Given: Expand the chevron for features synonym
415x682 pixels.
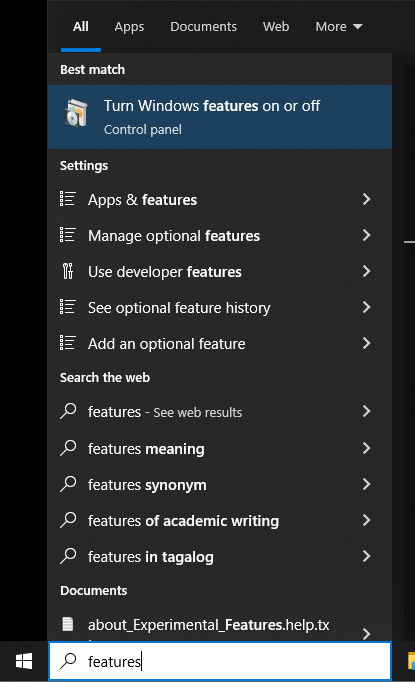Looking at the screenshot, I should pyautogui.click(x=366, y=484).
